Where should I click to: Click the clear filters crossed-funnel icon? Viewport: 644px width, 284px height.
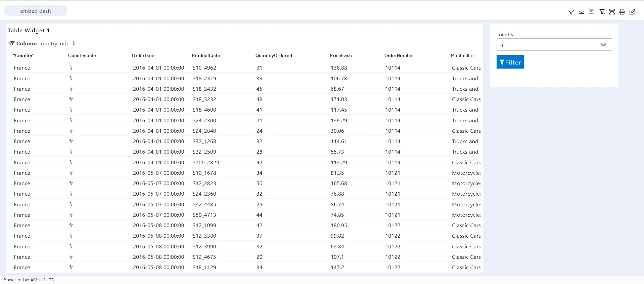pos(602,12)
